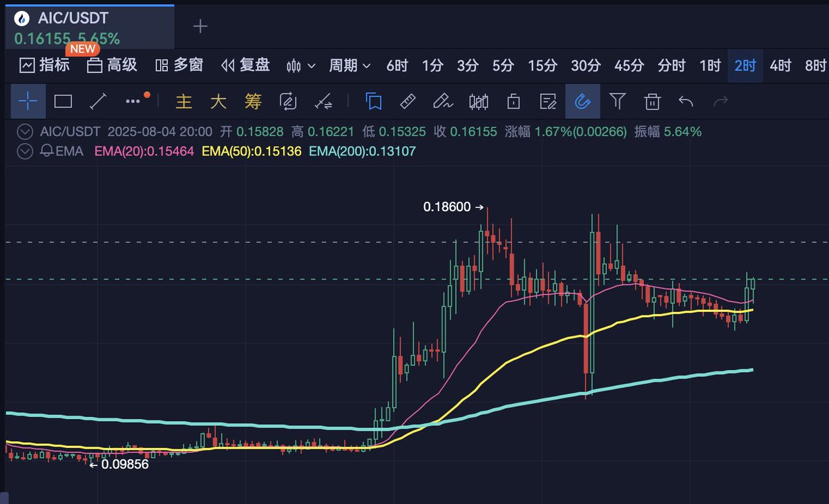Click the blue bookmark flag icon

tap(374, 101)
